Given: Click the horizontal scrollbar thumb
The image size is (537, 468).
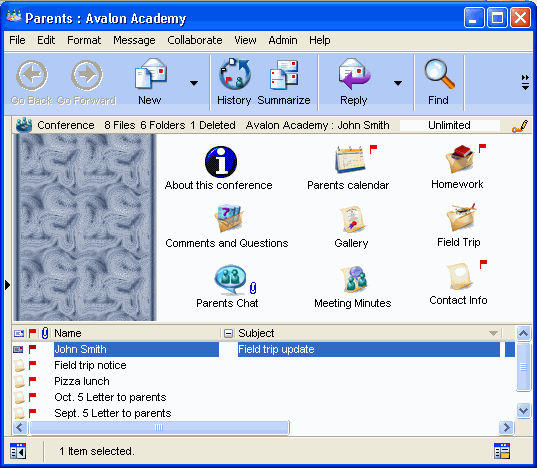Looking at the screenshot, I should (159, 427).
